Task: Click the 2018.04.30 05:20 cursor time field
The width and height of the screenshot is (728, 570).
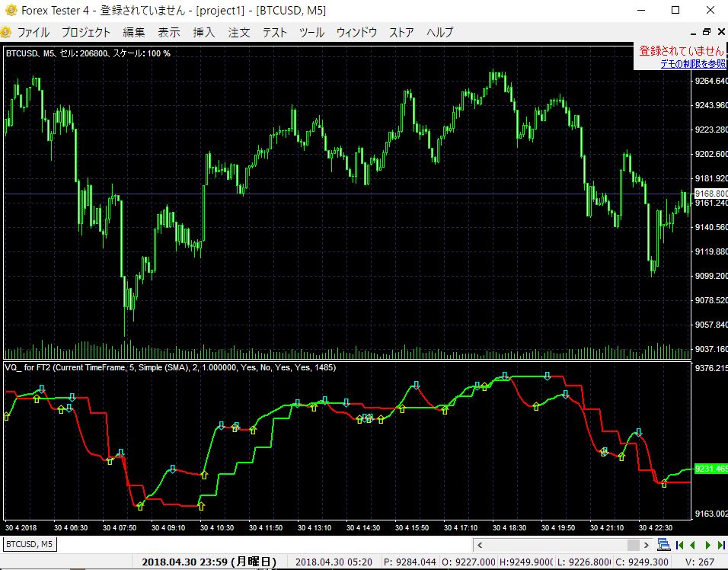Action: (x=334, y=562)
